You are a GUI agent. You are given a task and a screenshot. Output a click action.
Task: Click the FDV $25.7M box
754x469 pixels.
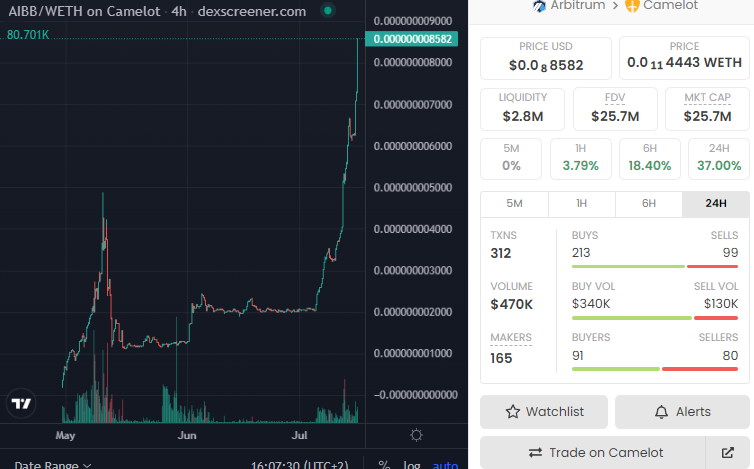(x=615, y=109)
